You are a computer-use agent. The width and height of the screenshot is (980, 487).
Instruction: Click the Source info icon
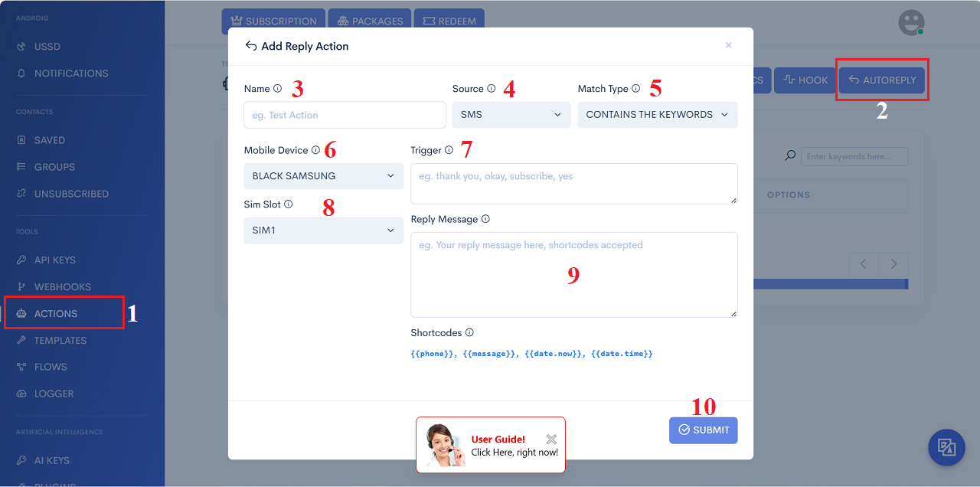tap(492, 89)
